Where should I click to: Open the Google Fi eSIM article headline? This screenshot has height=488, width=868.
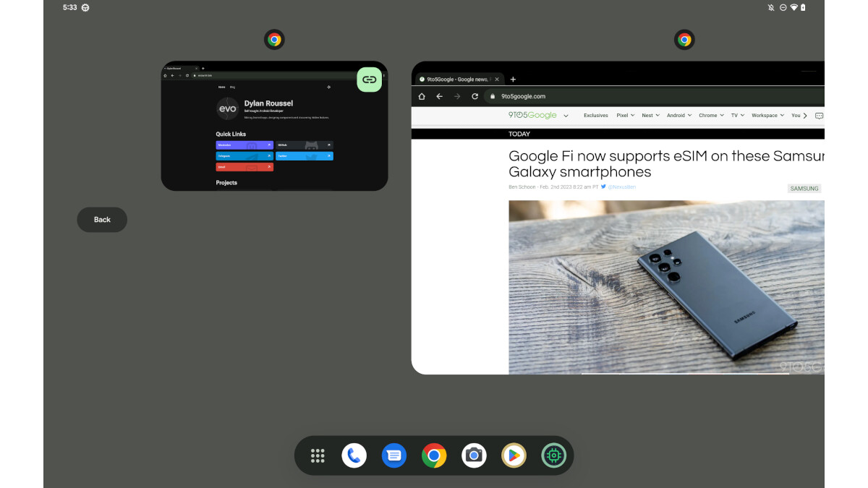click(665, 163)
